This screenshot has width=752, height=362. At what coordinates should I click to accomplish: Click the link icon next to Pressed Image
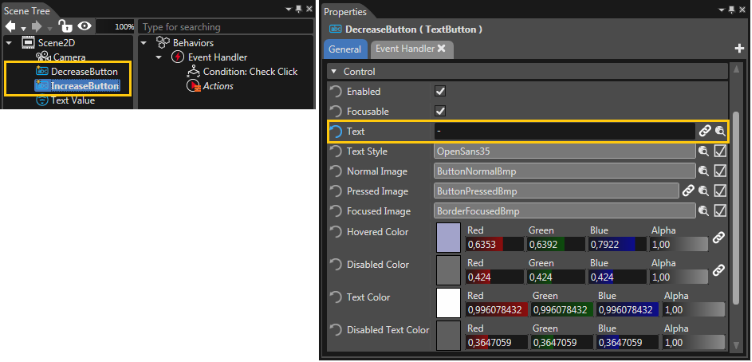pos(688,191)
